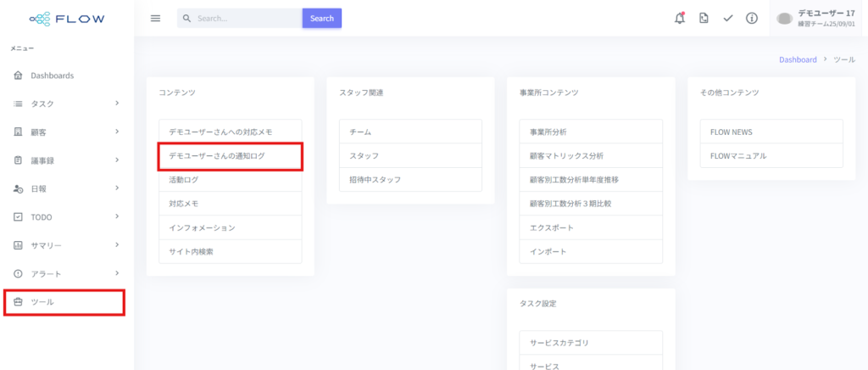Click the Dashboards home icon in sidebar
Screen dimensions: 868x370
[x=19, y=76]
